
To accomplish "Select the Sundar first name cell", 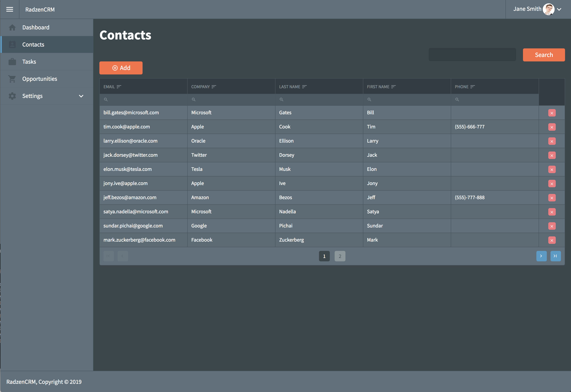I will [407, 226].
